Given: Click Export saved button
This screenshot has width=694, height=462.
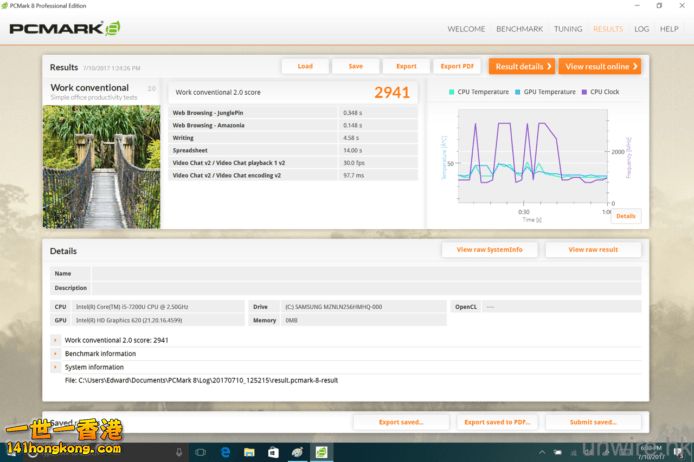Looking at the screenshot, I should tap(401, 422).
